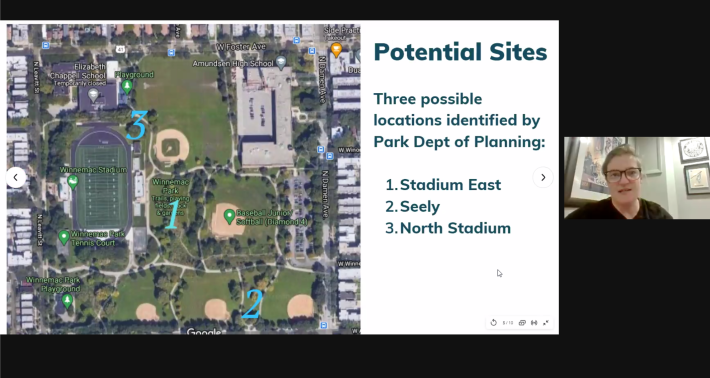Select the presenter's webcam video thumbnail
The width and height of the screenshot is (710, 378).
[x=637, y=178]
